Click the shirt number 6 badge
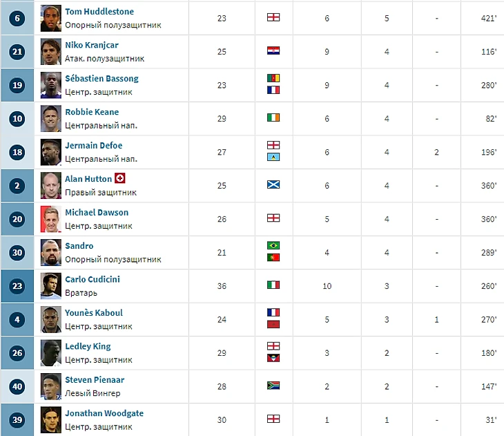 pyautogui.click(x=17, y=19)
